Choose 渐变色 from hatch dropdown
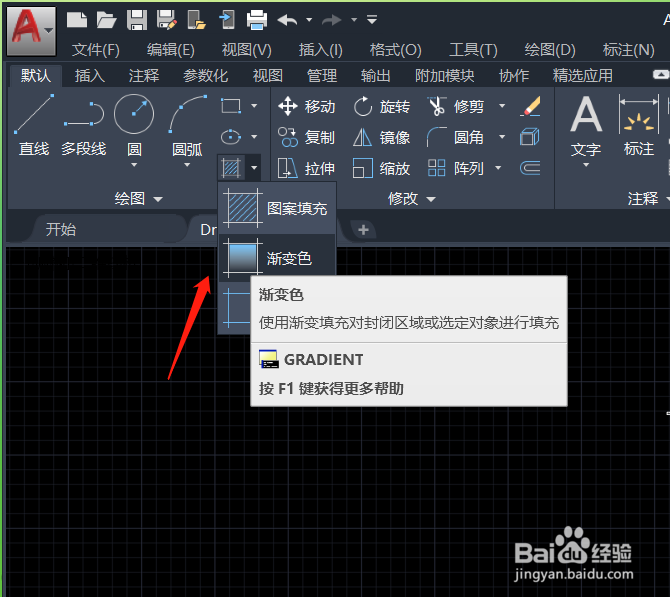 tap(277, 258)
